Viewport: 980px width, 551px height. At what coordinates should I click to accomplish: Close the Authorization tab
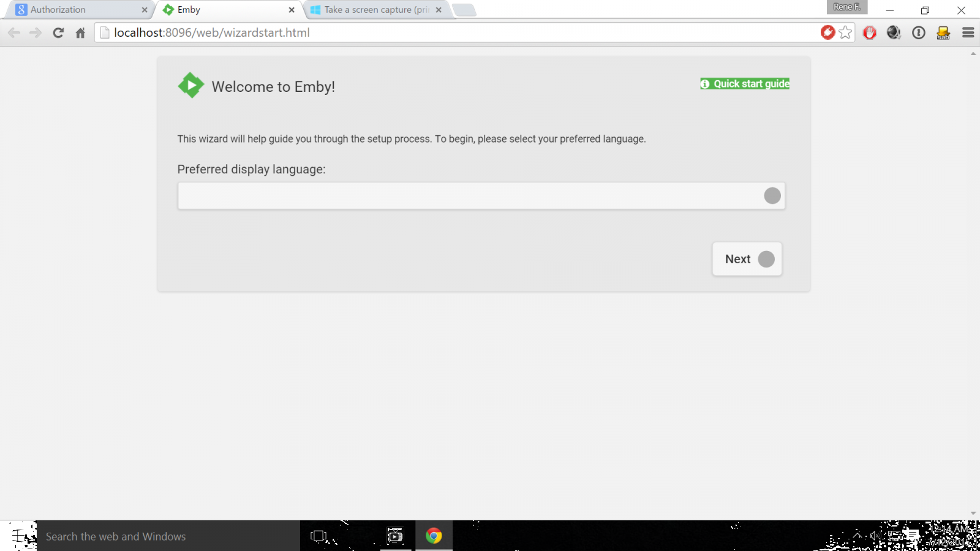pos(145,10)
